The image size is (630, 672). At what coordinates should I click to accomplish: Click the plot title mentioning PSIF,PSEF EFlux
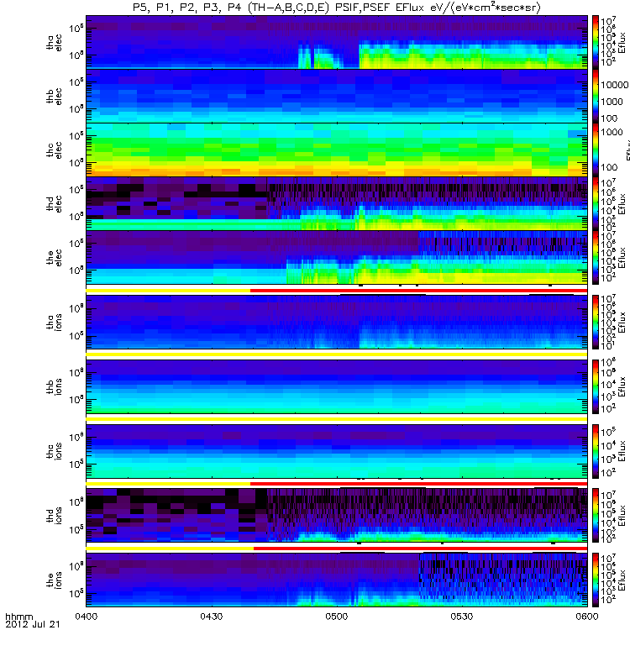point(337,8)
